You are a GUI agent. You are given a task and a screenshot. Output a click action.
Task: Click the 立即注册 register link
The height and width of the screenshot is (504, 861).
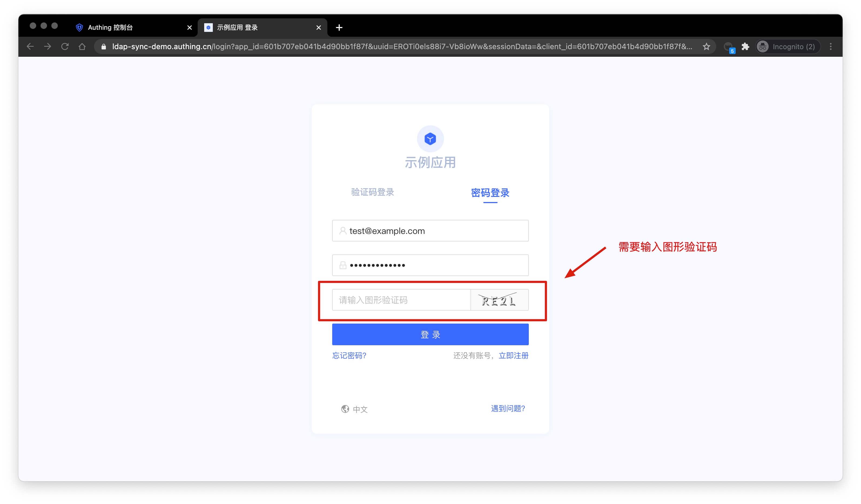click(513, 355)
